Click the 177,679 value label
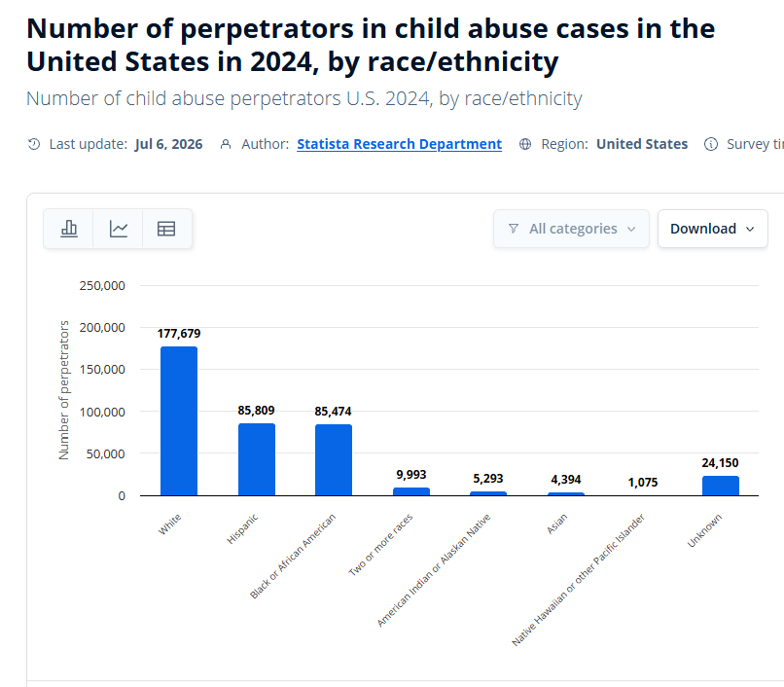The height and width of the screenshot is (687, 784). pos(179,334)
